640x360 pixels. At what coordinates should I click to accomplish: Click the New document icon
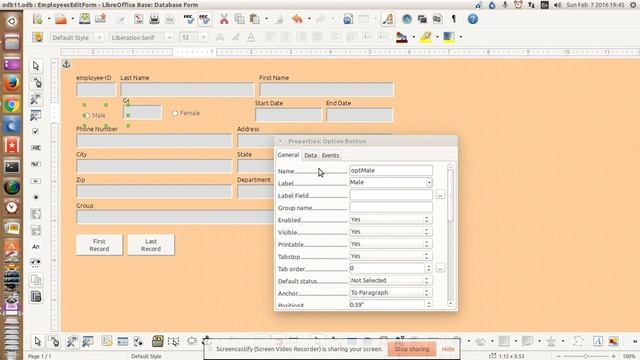point(38,19)
